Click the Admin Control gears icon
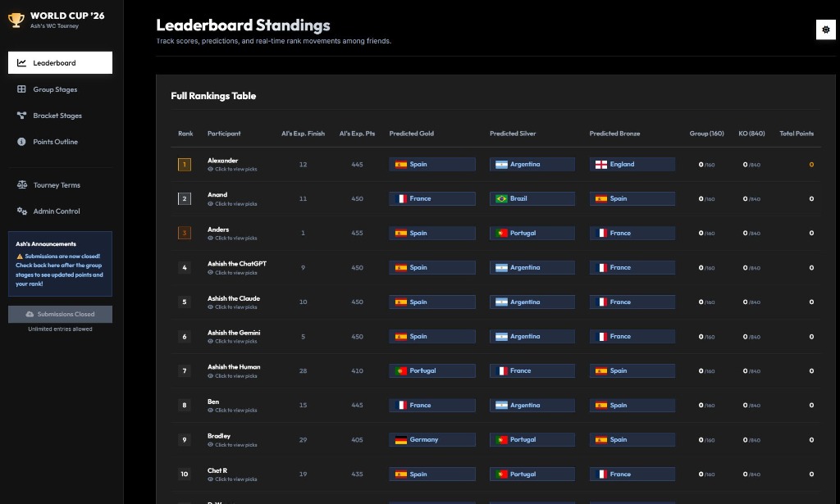This screenshot has width=840, height=504. coord(22,211)
